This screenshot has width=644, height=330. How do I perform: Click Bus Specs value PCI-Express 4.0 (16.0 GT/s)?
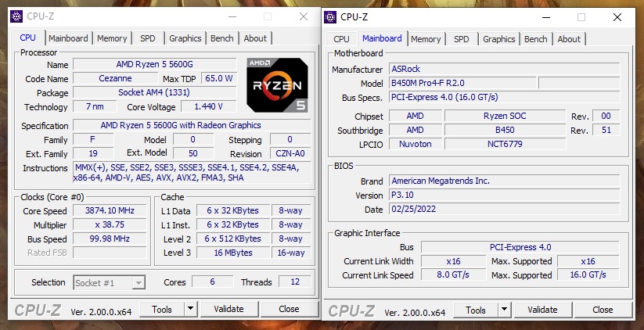tap(505, 97)
